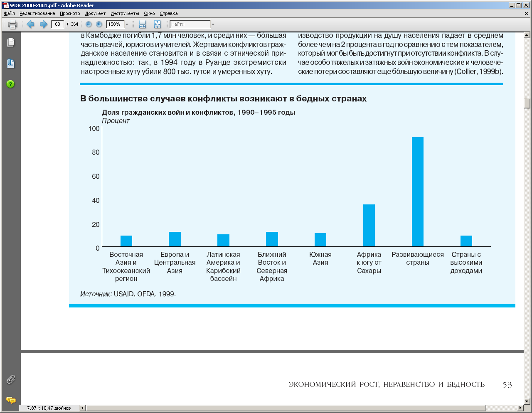Click the chart bar for Африка к югу от Сахары
This screenshot has width=532, height=413.
click(369, 225)
